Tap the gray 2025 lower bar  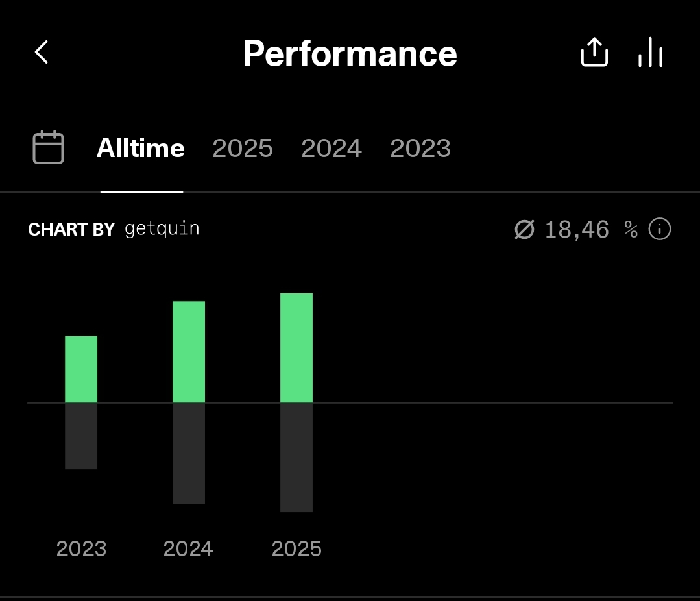(296, 458)
